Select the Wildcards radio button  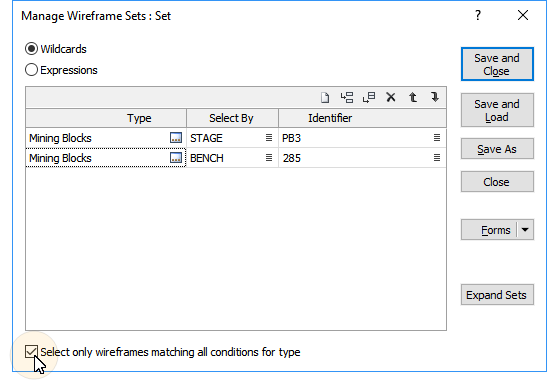point(31,49)
